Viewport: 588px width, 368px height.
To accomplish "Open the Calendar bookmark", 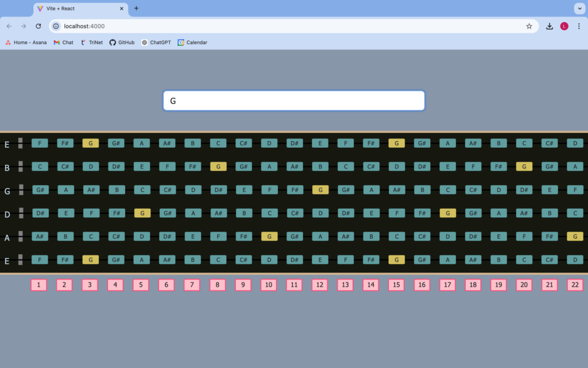I will [192, 43].
